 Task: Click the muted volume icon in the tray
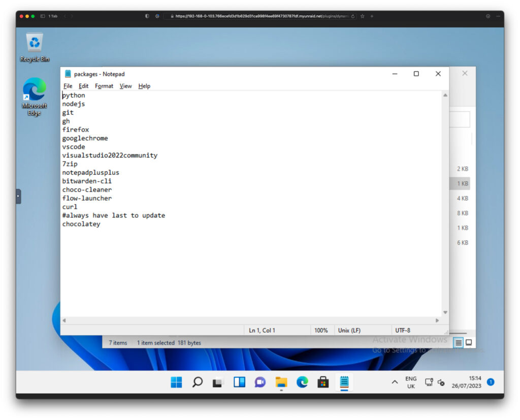pos(441,382)
